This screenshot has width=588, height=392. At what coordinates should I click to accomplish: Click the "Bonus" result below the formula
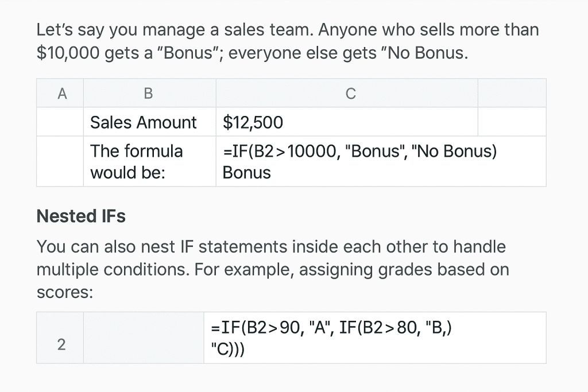point(246,173)
